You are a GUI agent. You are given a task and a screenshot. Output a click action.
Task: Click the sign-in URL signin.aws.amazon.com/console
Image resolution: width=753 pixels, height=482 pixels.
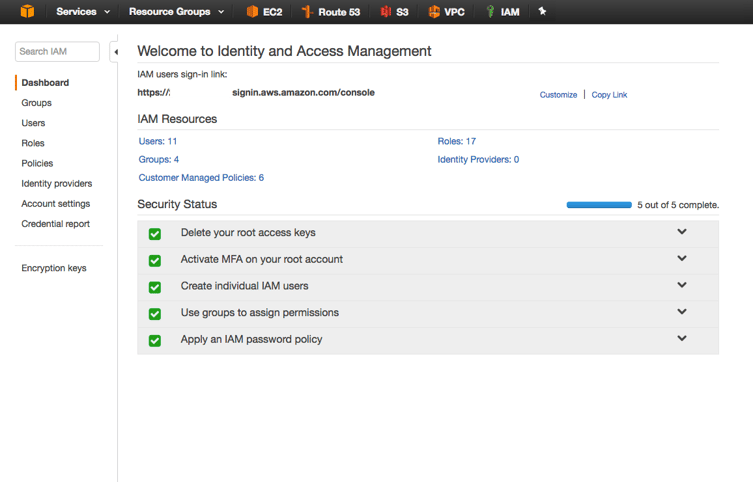pyautogui.click(x=304, y=92)
